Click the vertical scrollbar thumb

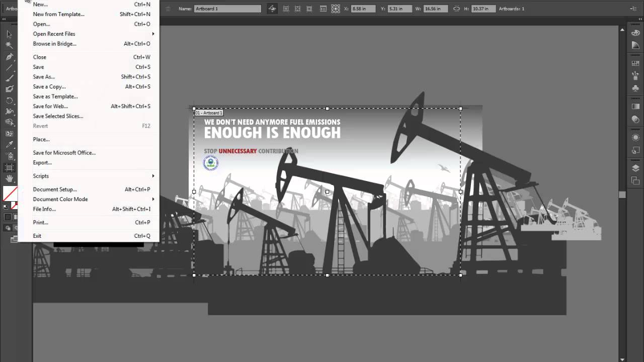622,195
